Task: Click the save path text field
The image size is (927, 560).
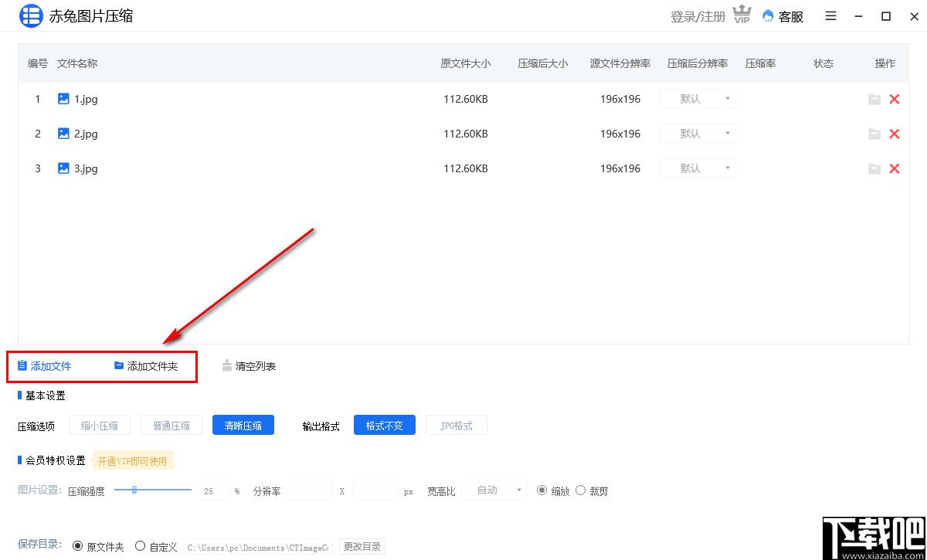Action: [x=258, y=547]
